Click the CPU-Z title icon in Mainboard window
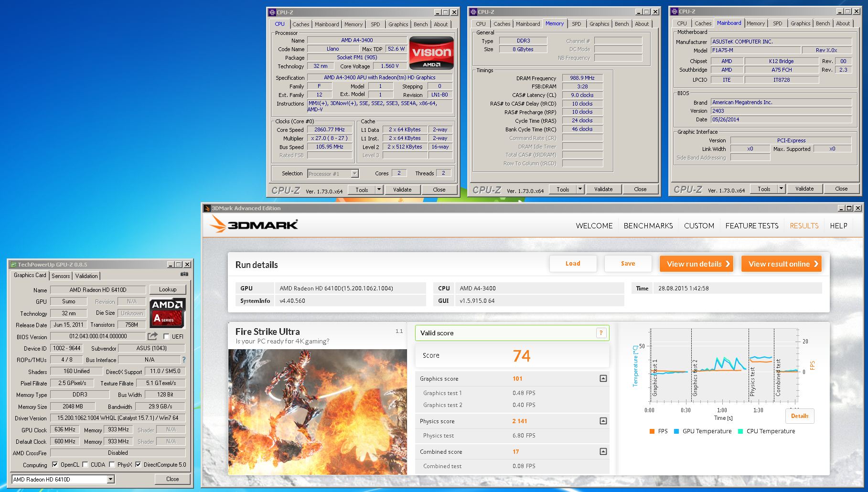The height and width of the screenshot is (492, 868). [675, 11]
